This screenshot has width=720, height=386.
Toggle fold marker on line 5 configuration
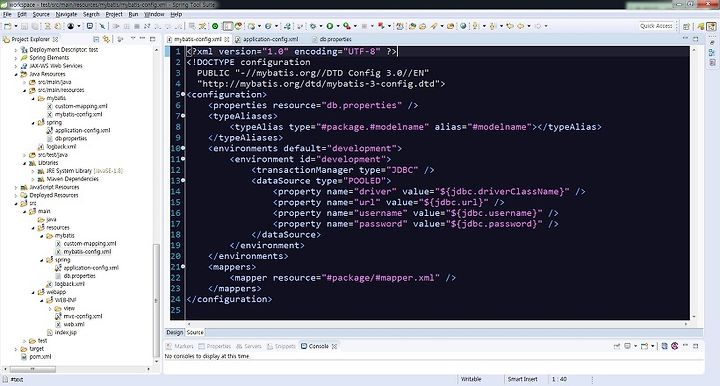pos(183,94)
